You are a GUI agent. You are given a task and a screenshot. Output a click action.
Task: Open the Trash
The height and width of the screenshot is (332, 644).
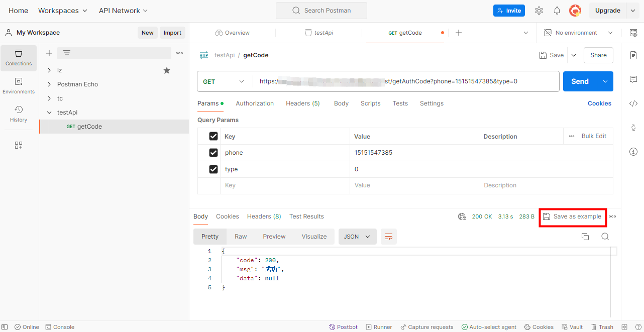tap(602, 327)
